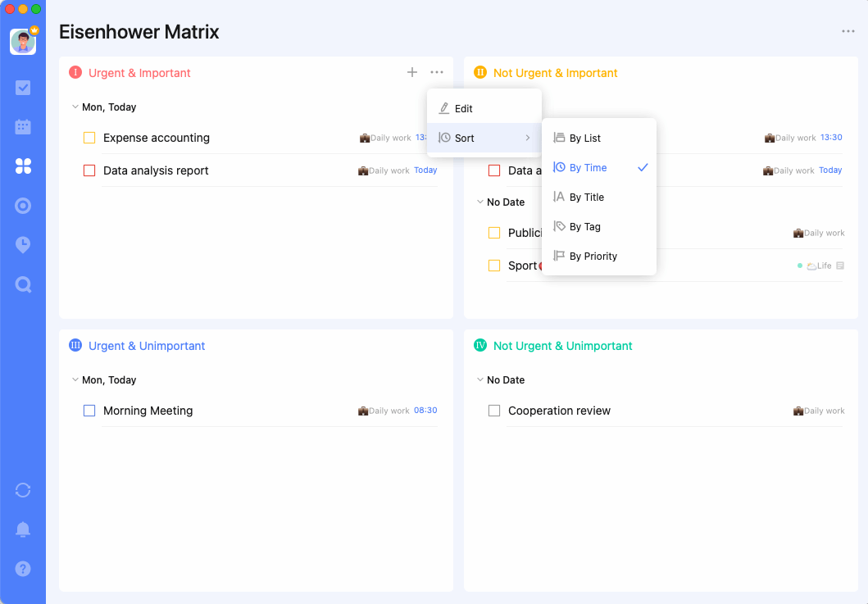Mark Morning Meeting task as complete

coord(89,411)
